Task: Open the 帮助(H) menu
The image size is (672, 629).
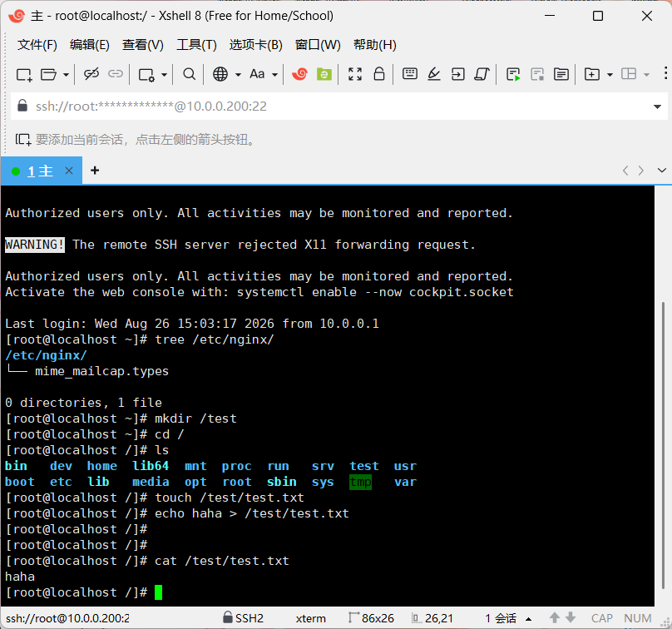Action: (x=374, y=45)
